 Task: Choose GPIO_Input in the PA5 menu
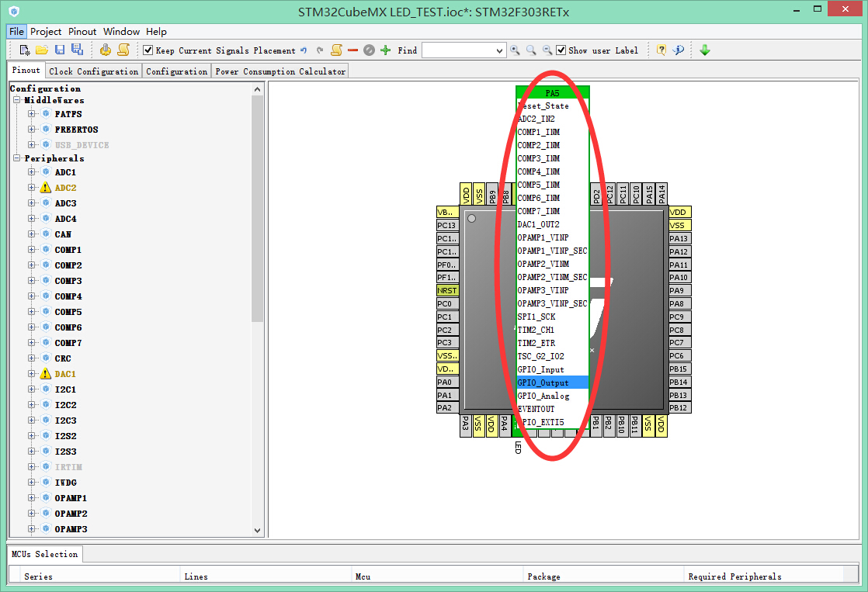(553, 369)
